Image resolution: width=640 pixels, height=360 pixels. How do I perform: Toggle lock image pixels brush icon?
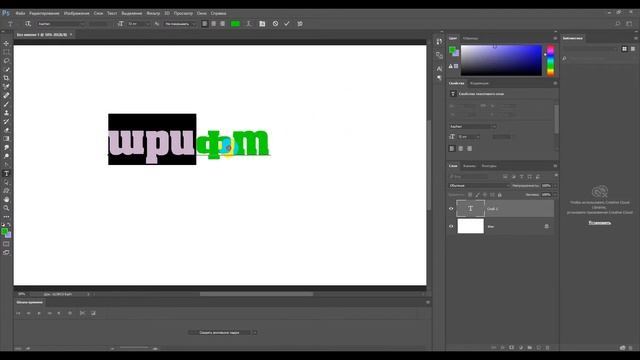[478, 195]
